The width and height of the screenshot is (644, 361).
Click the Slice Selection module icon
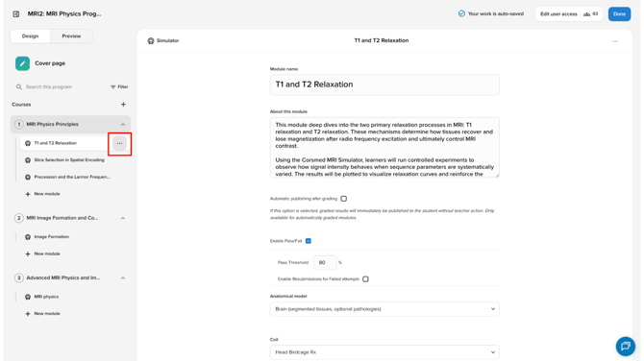pyautogui.click(x=28, y=160)
